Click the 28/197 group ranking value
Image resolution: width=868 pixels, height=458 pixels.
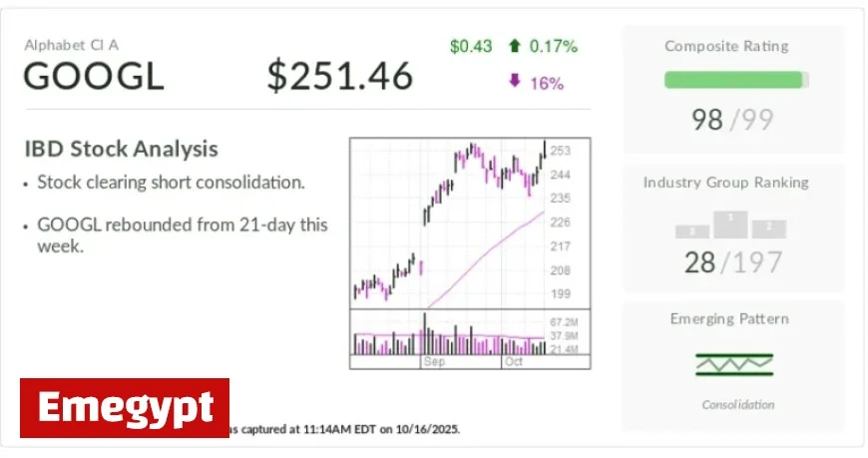(x=732, y=262)
